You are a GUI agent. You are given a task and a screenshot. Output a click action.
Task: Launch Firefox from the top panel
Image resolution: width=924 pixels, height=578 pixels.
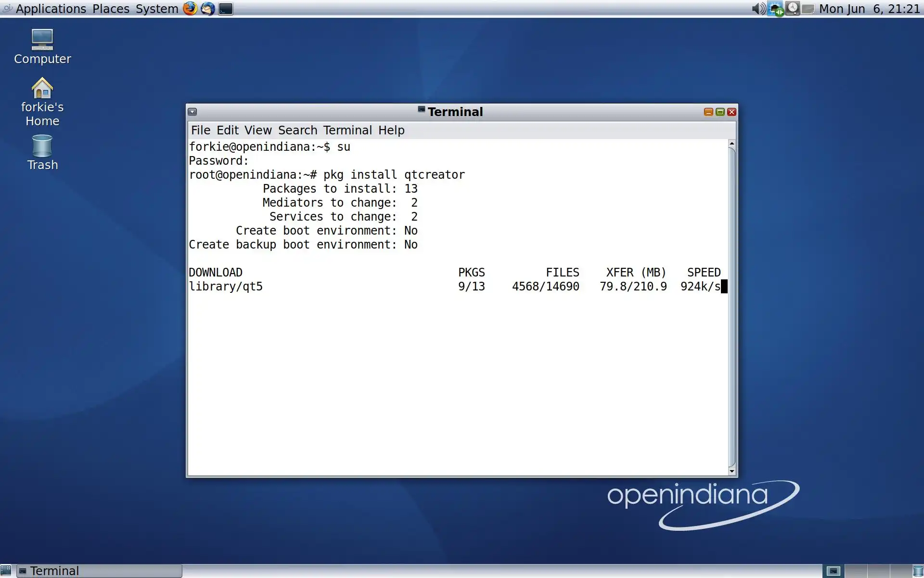click(190, 9)
